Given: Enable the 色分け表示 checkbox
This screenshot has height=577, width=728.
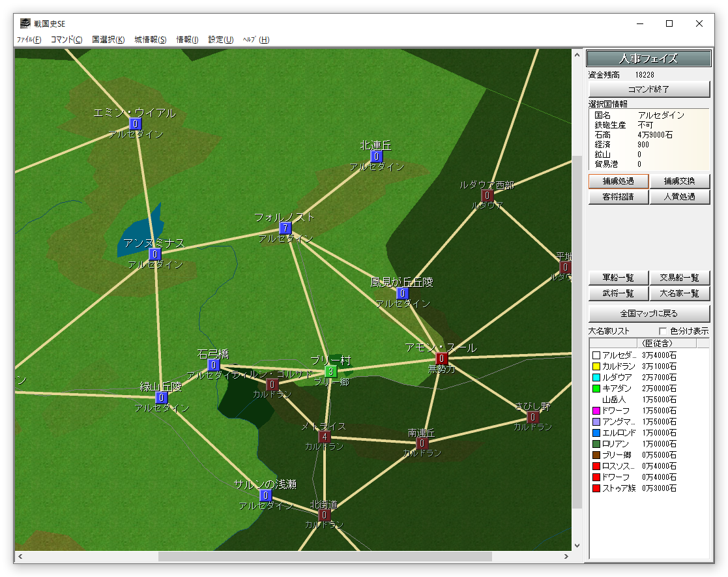Looking at the screenshot, I should (x=663, y=331).
